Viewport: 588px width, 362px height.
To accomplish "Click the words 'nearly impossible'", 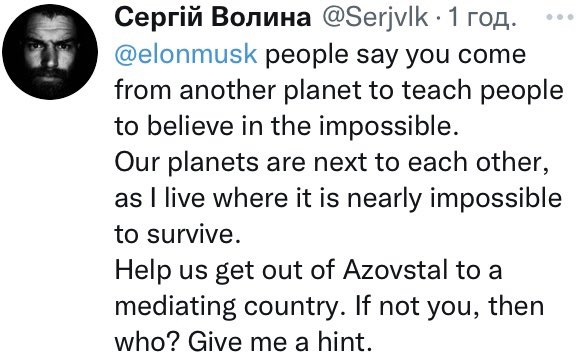I will tap(454, 199).
